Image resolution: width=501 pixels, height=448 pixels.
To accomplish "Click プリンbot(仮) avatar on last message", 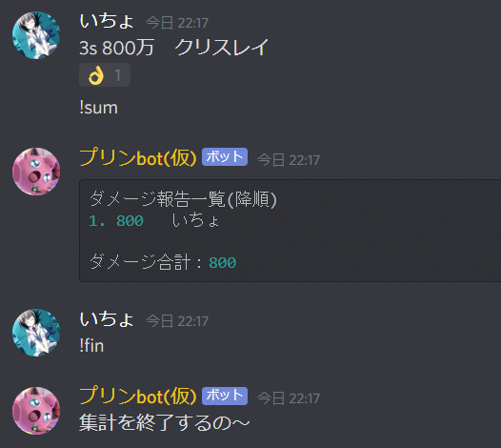I will 36,411.
